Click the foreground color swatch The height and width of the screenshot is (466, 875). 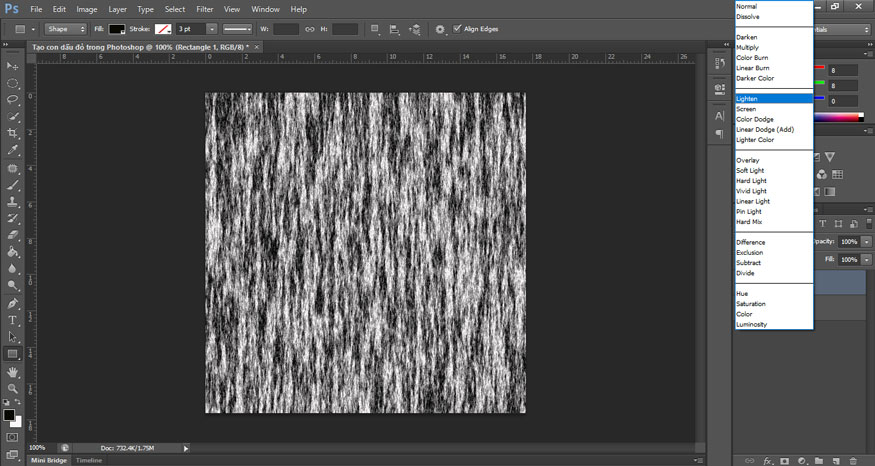coord(9,415)
